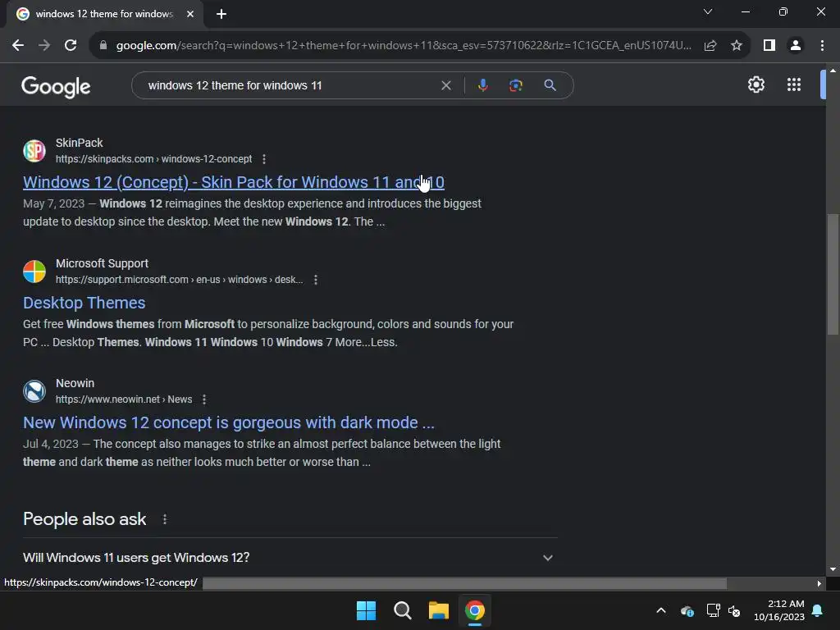Open the 'Desktop Themes' result
The width and height of the screenshot is (840, 630).
pos(84,303)
